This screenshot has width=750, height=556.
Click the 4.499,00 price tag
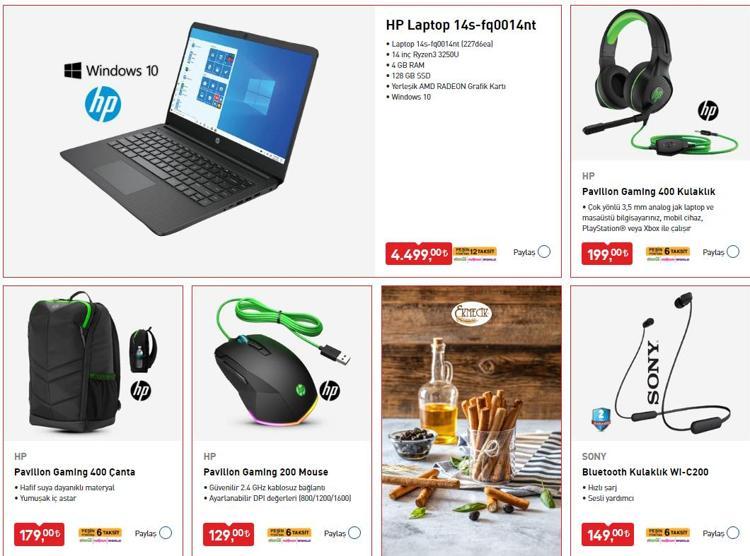(419, 254)
